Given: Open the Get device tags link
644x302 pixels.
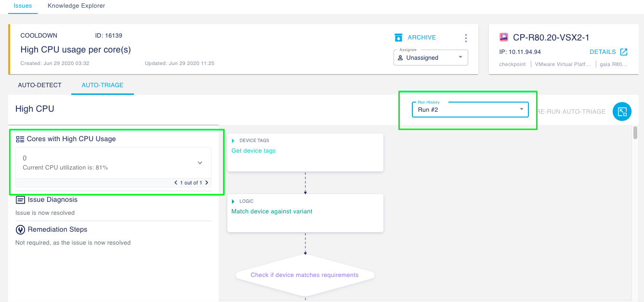Looking at the screenshot, I should (253, 151).
